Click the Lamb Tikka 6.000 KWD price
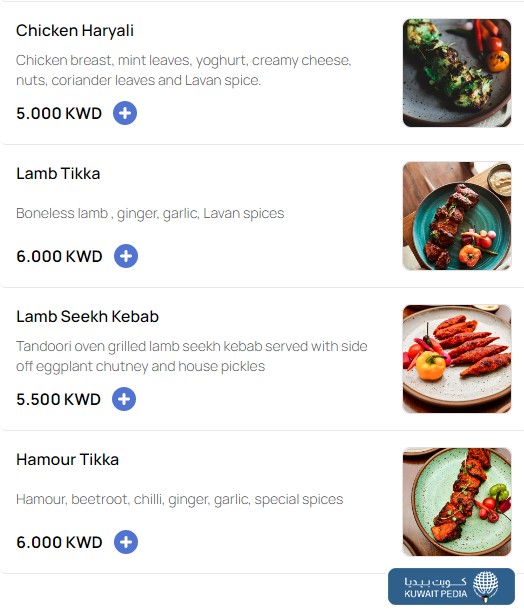 [59, 256]
